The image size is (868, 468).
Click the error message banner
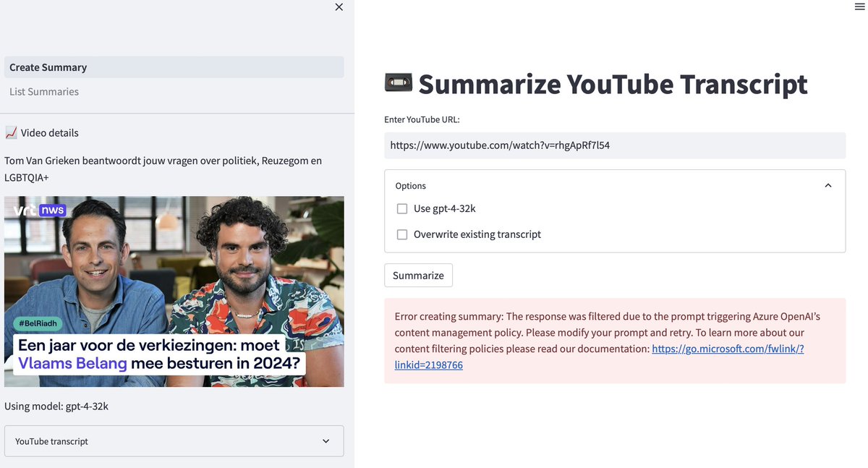tap(615, 340)
